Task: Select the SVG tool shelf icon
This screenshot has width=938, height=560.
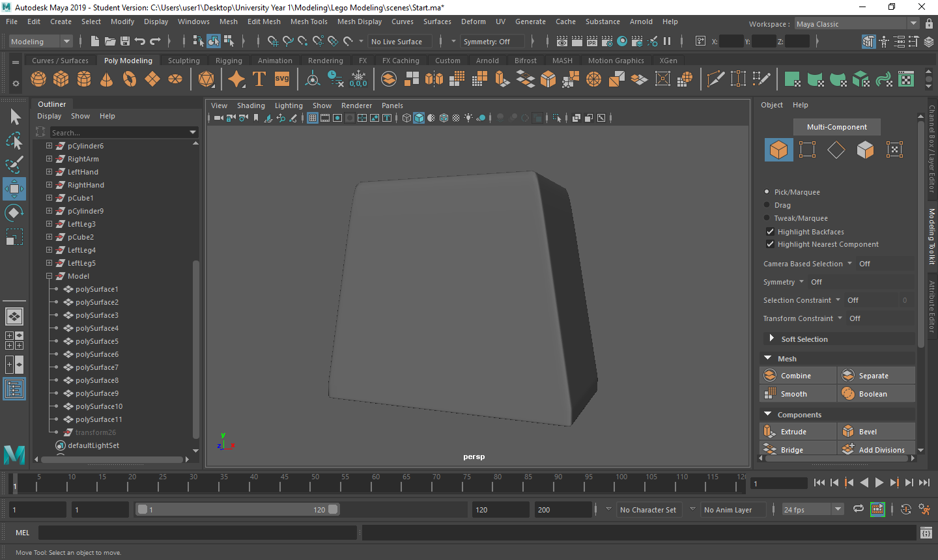Action: [282, 79]
